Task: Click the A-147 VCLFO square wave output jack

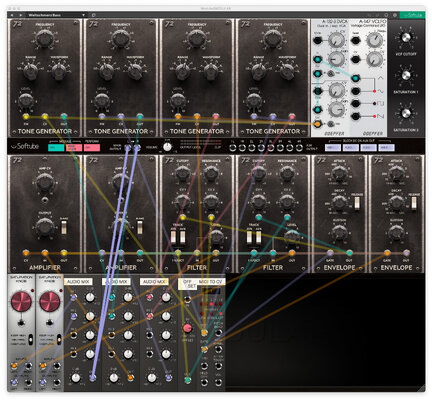Action: pyautogui.click(x=356, y=104)
